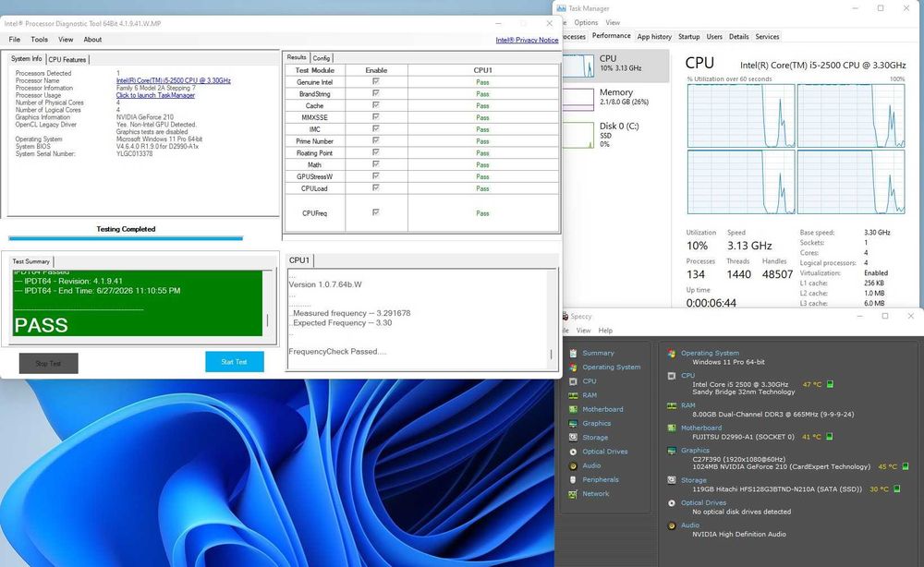
Task: Click the Start Test button
Action: [235, 361]
